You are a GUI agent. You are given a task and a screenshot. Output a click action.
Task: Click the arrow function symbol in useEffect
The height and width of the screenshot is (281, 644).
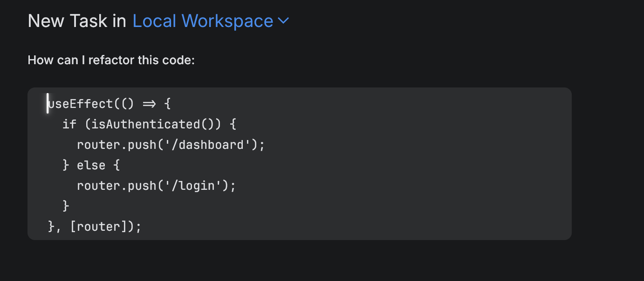(x=148, y=103)
